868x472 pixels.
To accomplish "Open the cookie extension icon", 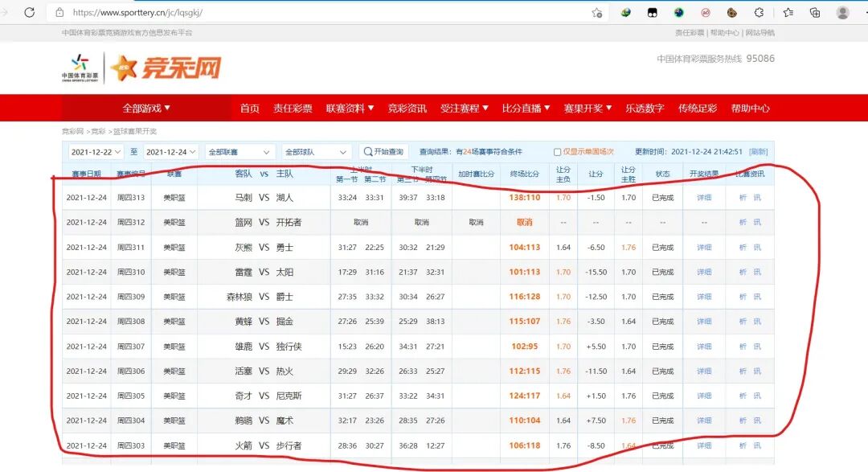I will point(732,12).
